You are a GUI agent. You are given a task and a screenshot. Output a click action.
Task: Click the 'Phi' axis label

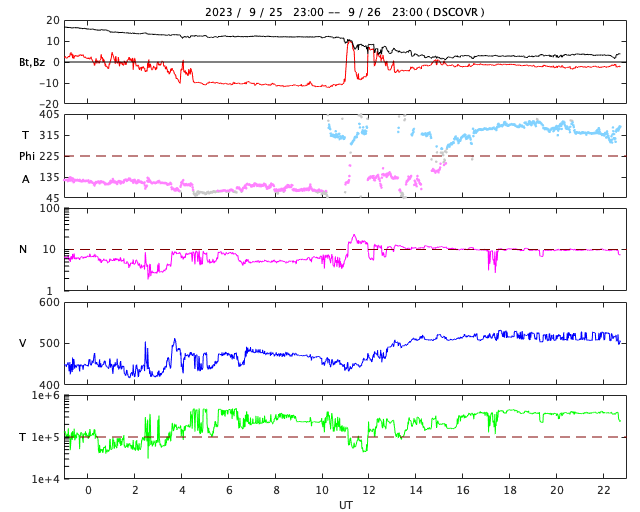(x=27, y=156)
